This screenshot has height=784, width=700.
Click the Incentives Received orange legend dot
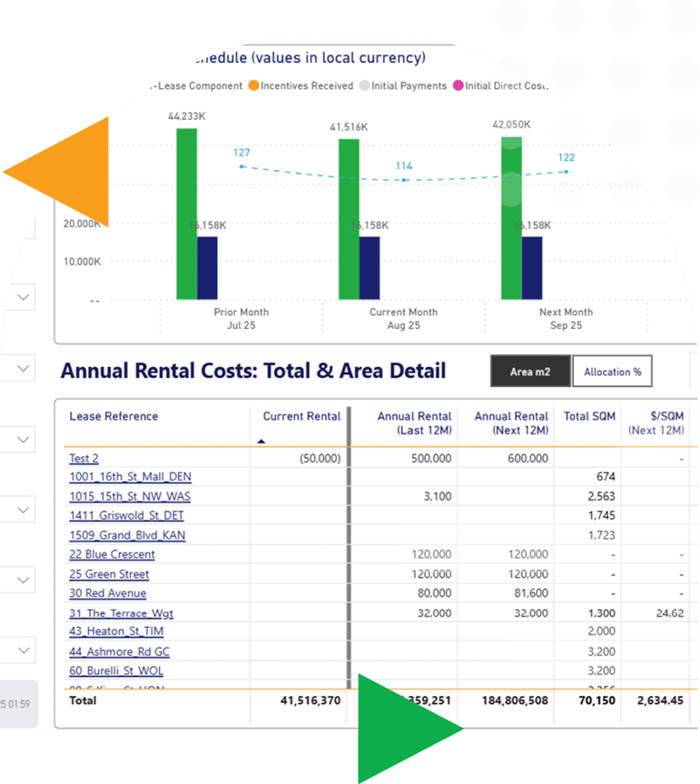pyautogui.click(x=254, y=86)
